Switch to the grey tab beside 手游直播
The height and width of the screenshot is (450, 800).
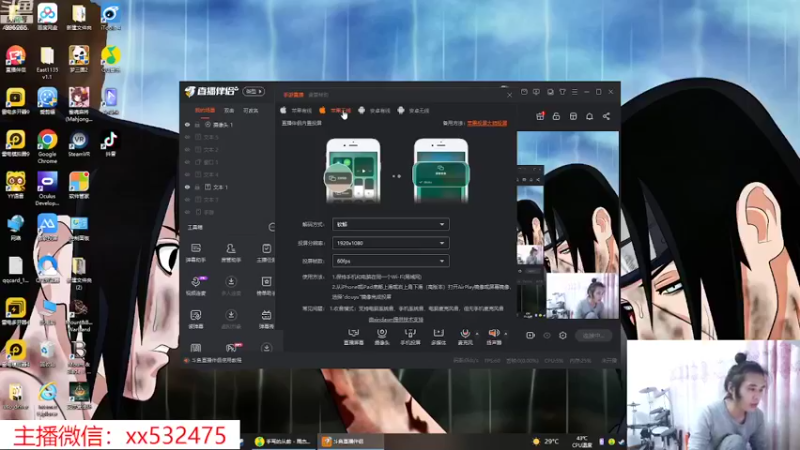(318, 95)
